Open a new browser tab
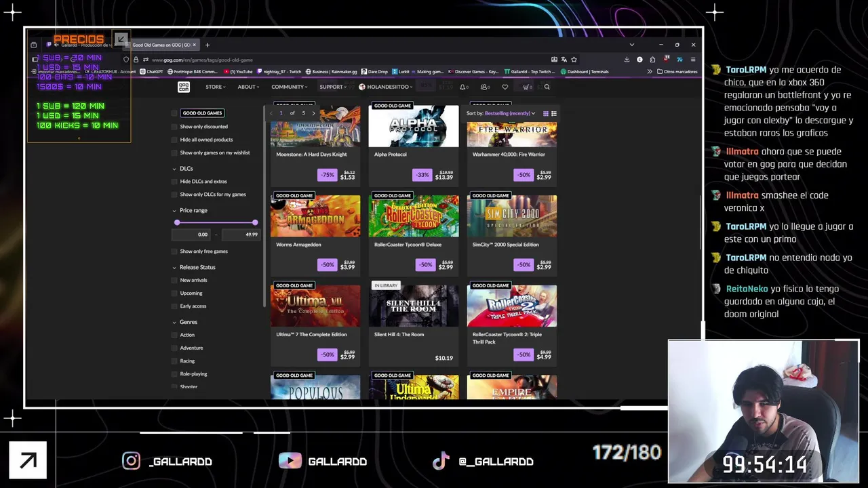This screenshot has width=868, height=488. click(x=208, y=45)
